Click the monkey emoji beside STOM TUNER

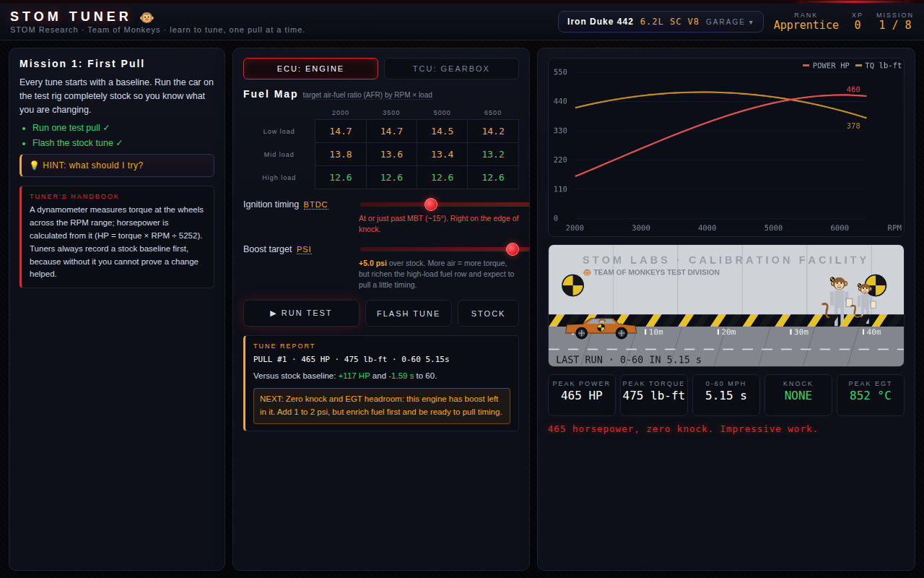[x=147, y=17]
